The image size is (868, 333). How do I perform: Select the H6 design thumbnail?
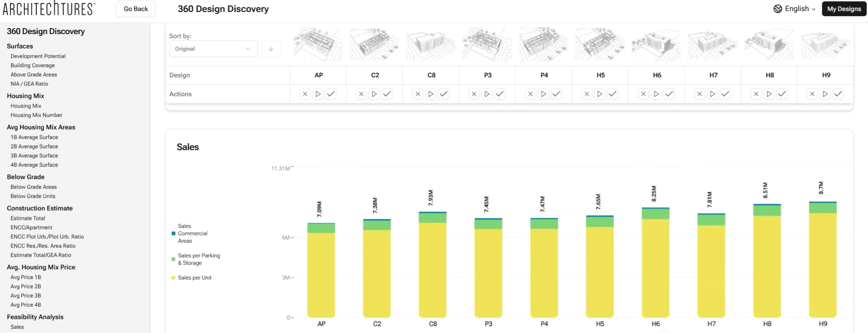[657, 45]
